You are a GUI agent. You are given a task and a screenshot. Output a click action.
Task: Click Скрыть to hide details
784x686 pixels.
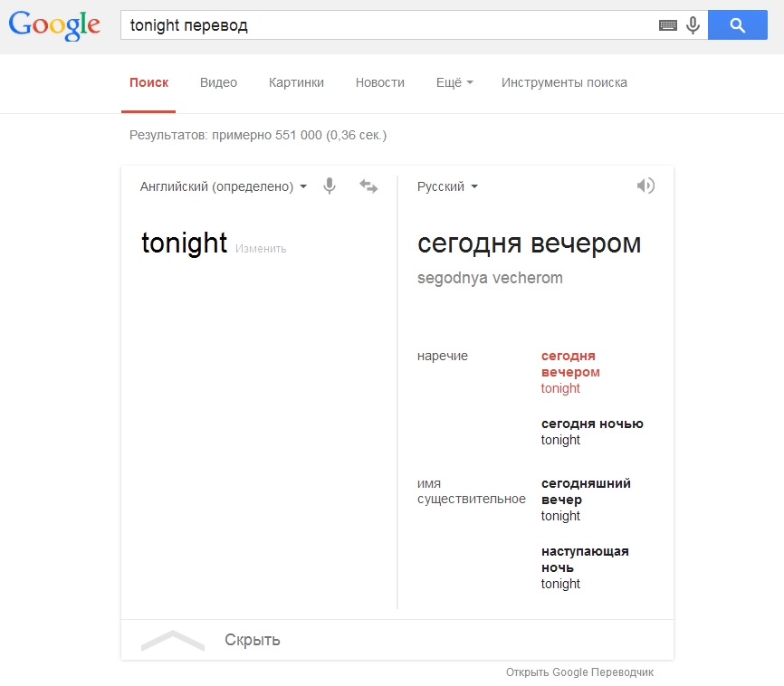(x=253, y=640)
